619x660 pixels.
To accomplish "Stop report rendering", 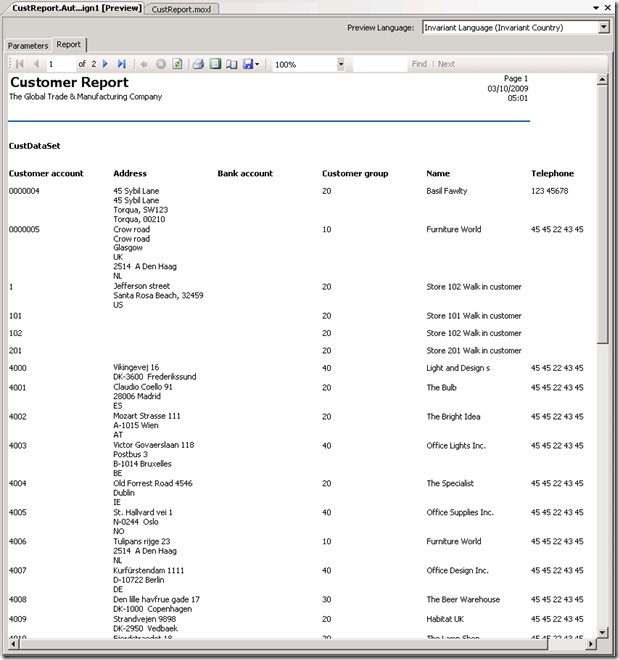I will coord(161,64).
